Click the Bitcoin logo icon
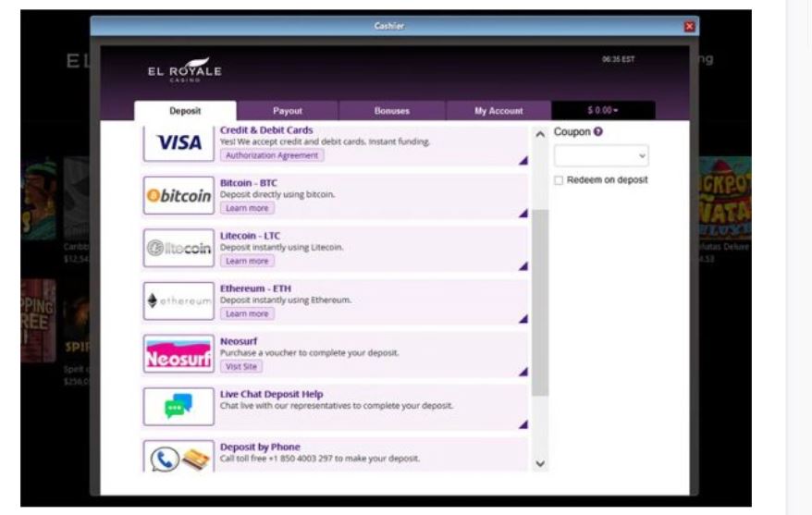812x515 pixels. (179, 196)
